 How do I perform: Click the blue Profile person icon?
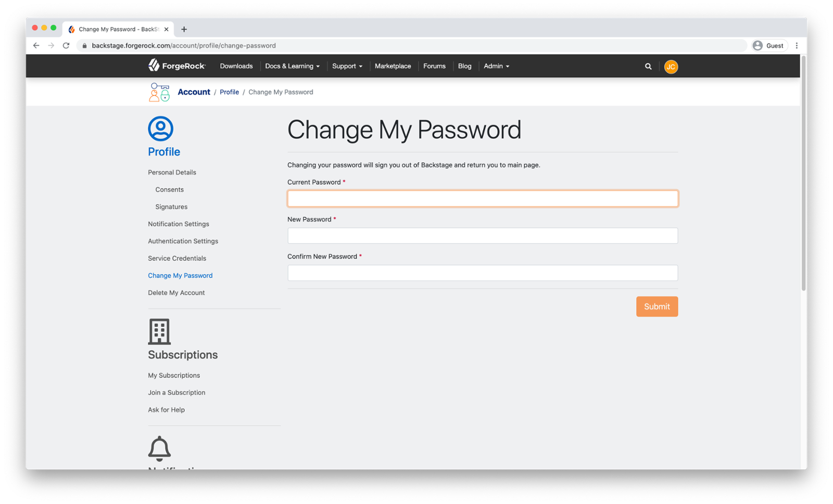(x=160, y=128)
